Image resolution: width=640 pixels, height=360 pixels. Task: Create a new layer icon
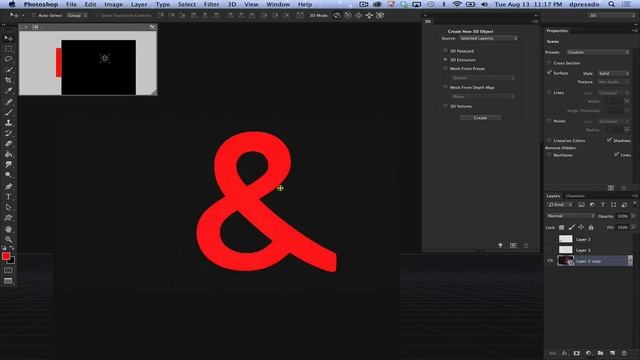pyautogui.click(x=612, y=353)
